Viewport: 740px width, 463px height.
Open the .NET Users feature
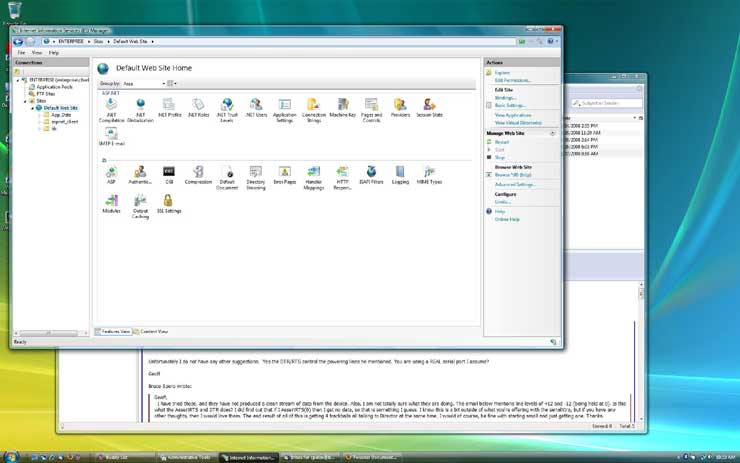256,108
